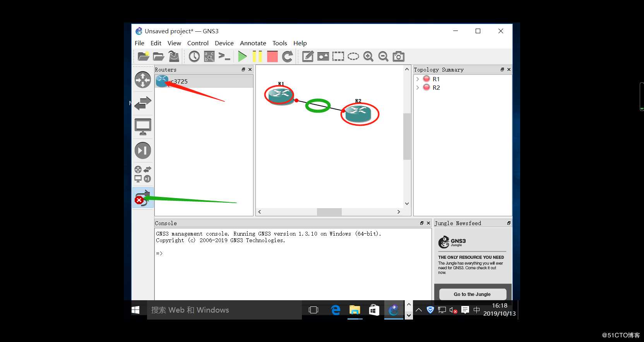Select router R2 on the canvas
This screenshot has height=342, width=644.
358,113
